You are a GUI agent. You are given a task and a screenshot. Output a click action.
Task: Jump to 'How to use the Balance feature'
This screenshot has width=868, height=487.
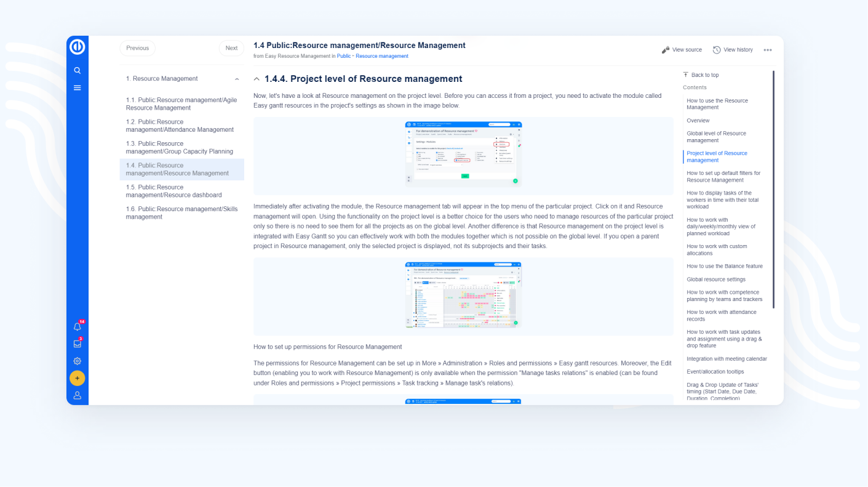tap(724, 266)
